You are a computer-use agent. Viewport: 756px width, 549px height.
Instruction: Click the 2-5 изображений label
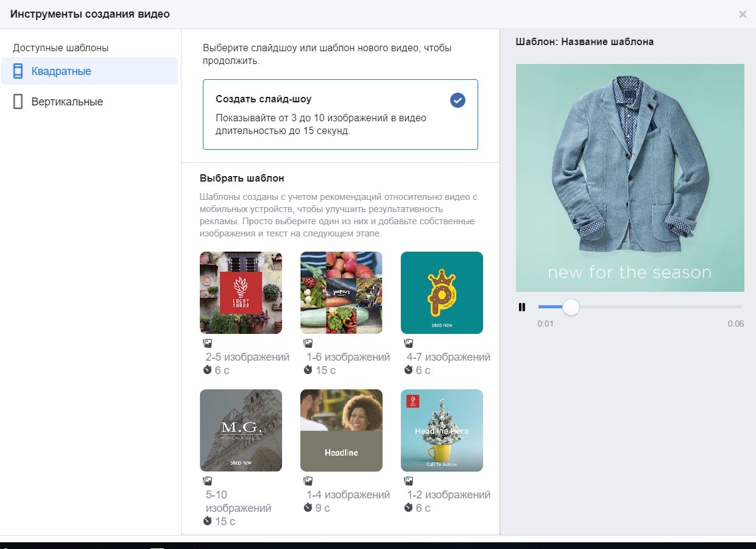point(247,357)
